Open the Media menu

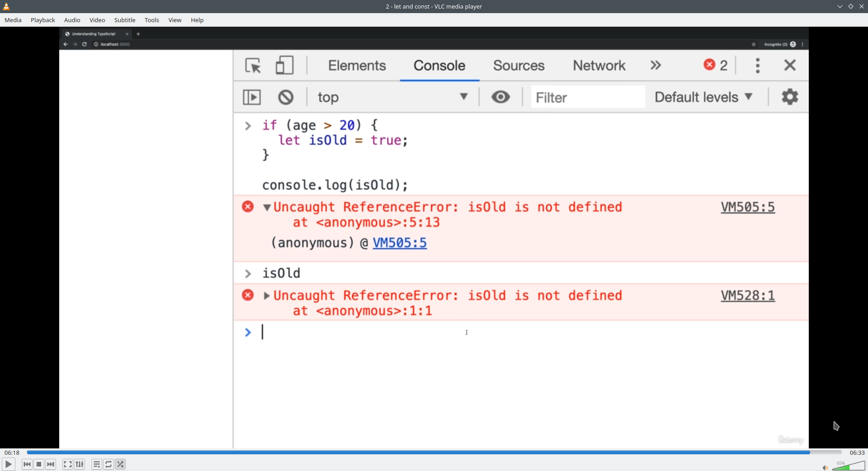[13, 20]
